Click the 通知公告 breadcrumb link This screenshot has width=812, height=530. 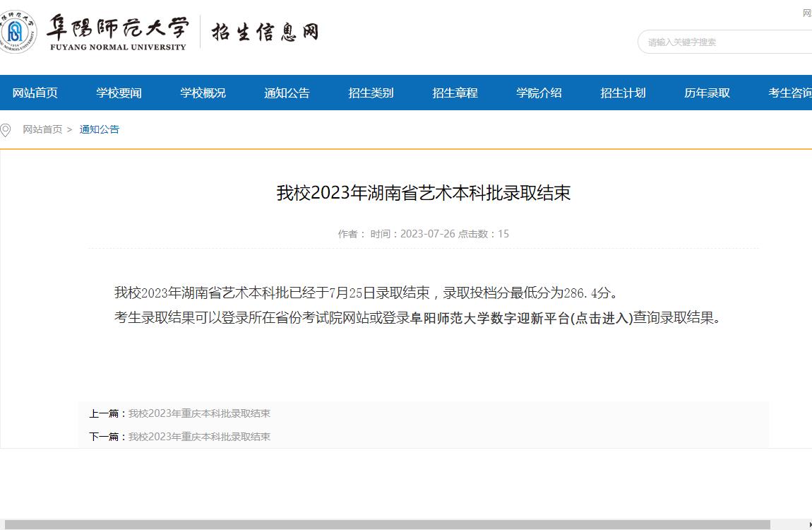click(x=100, y=129)
